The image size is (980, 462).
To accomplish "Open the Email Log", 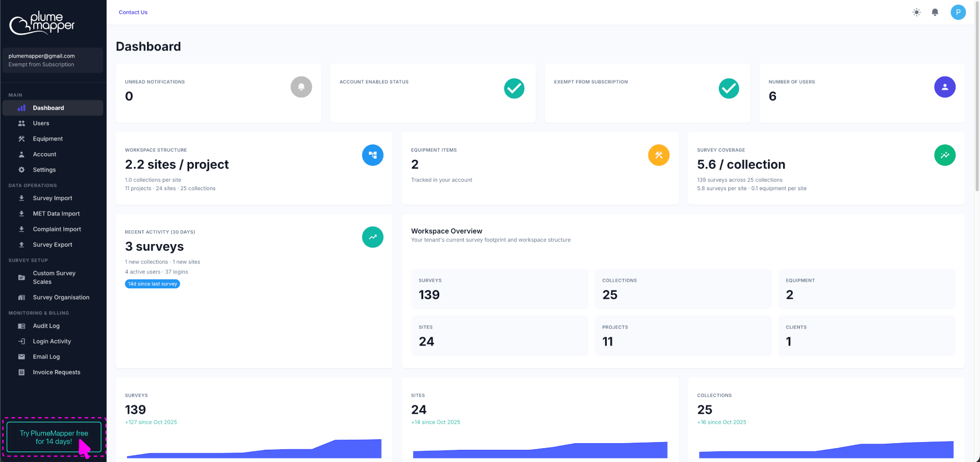I will (53, 357).
